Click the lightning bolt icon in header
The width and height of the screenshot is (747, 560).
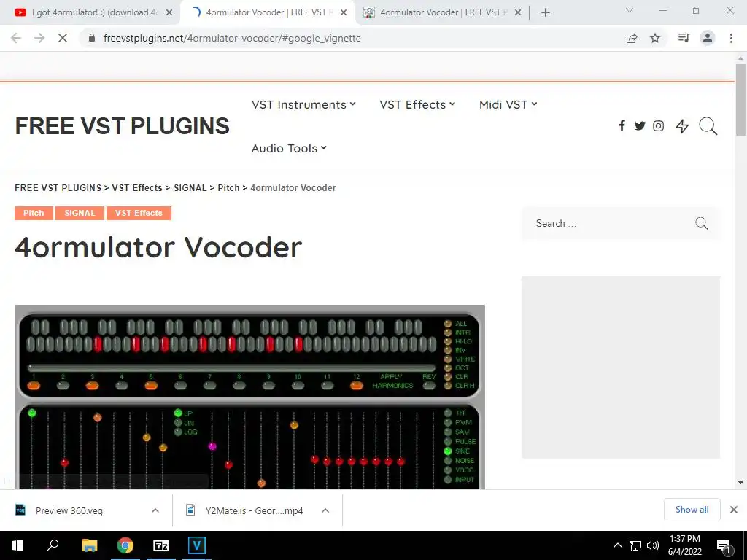pyautogui.click(x=682, y=126)
